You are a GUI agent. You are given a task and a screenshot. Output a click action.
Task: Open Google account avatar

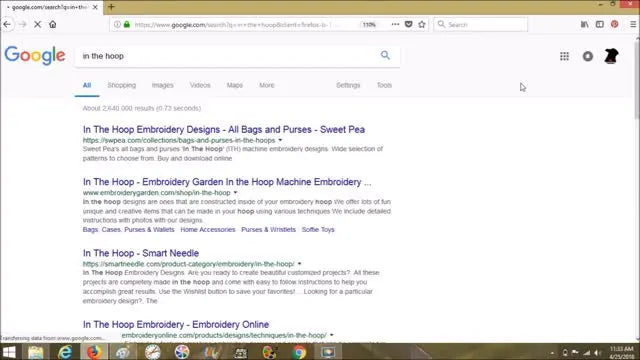(x=611, y=56)
